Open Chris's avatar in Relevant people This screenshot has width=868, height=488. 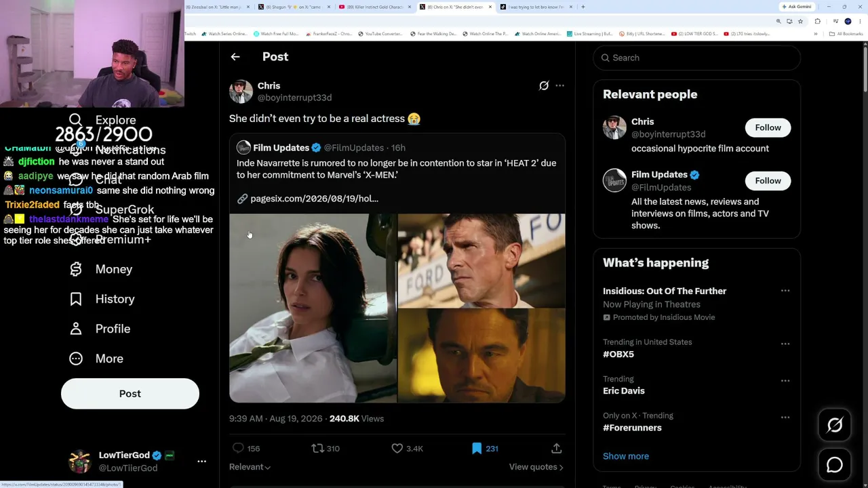[x=614, y=127]
